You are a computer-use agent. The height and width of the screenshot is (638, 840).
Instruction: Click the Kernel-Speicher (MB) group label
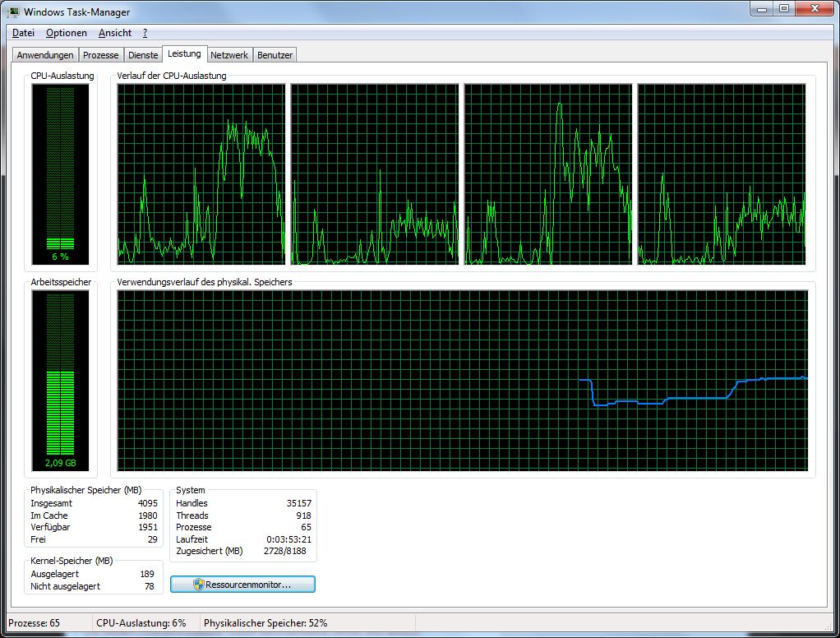(x=72, y=561)
